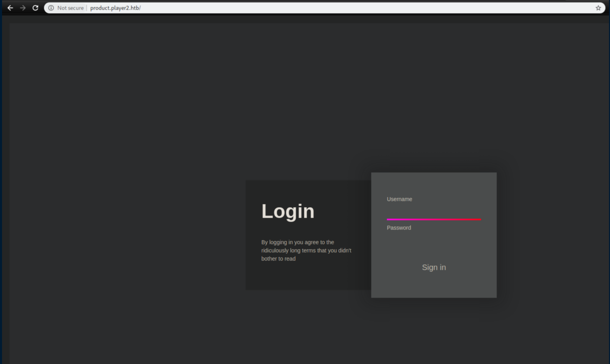Reload the product.player2.htb page

[x=35, y=8]
